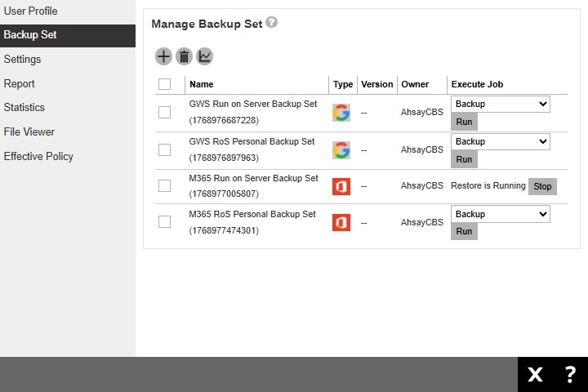Go to the File Viewer section
Screen dimensions: 588x392
[29, 131]
